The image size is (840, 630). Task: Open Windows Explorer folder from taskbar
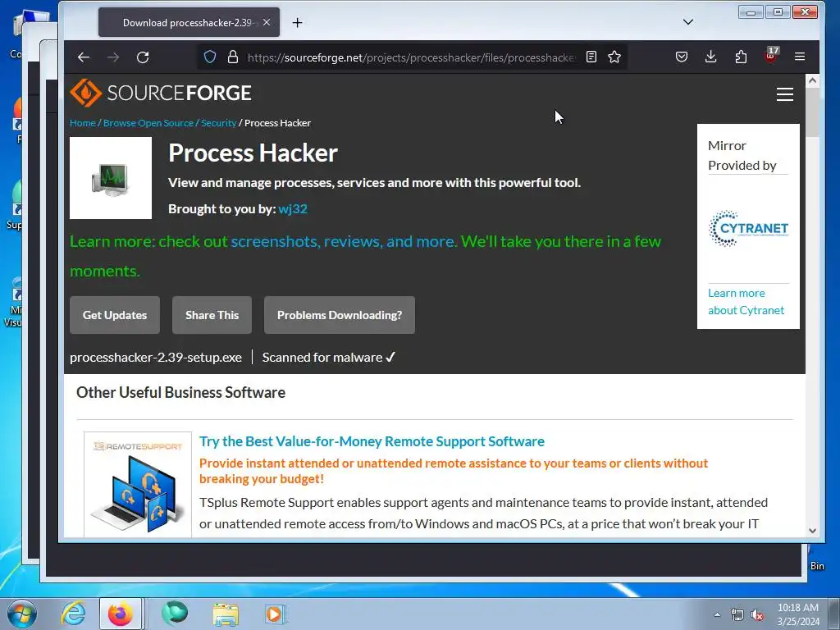click(x=226, y=614)
